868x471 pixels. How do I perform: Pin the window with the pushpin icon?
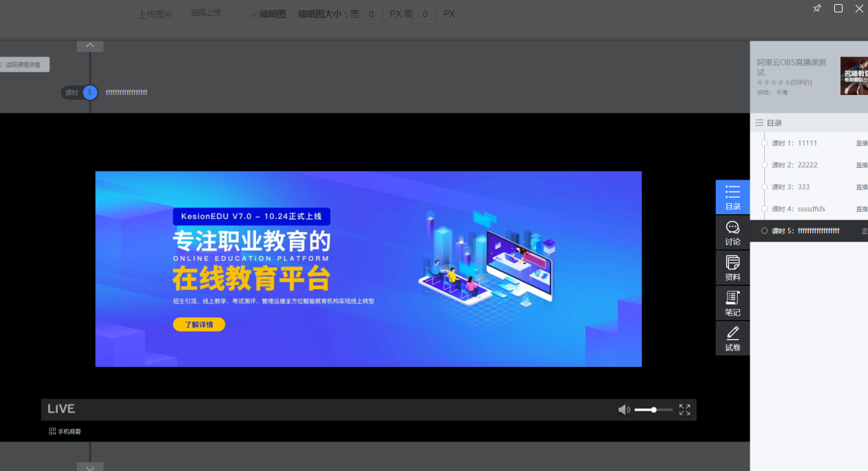click(x=817, y=8)
